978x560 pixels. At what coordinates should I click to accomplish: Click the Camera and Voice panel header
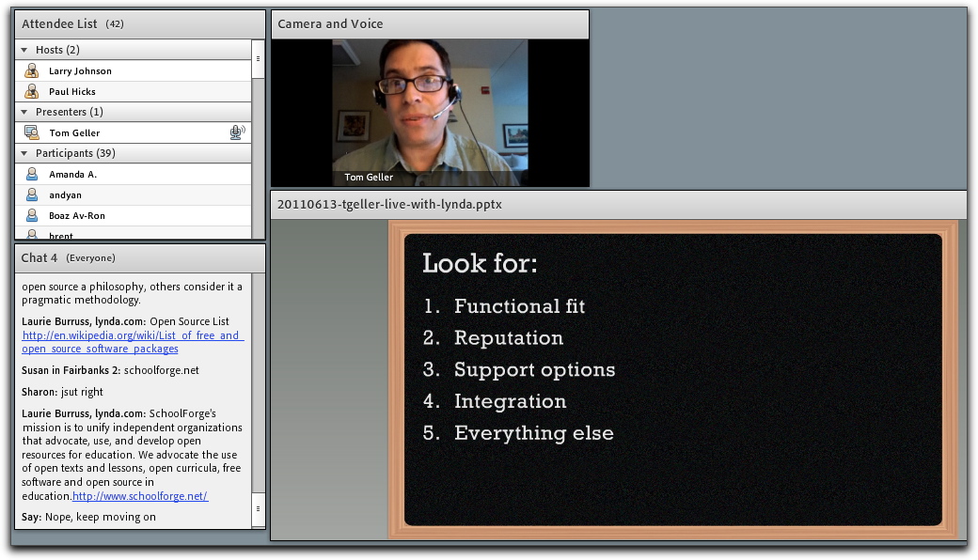[330, 23]
